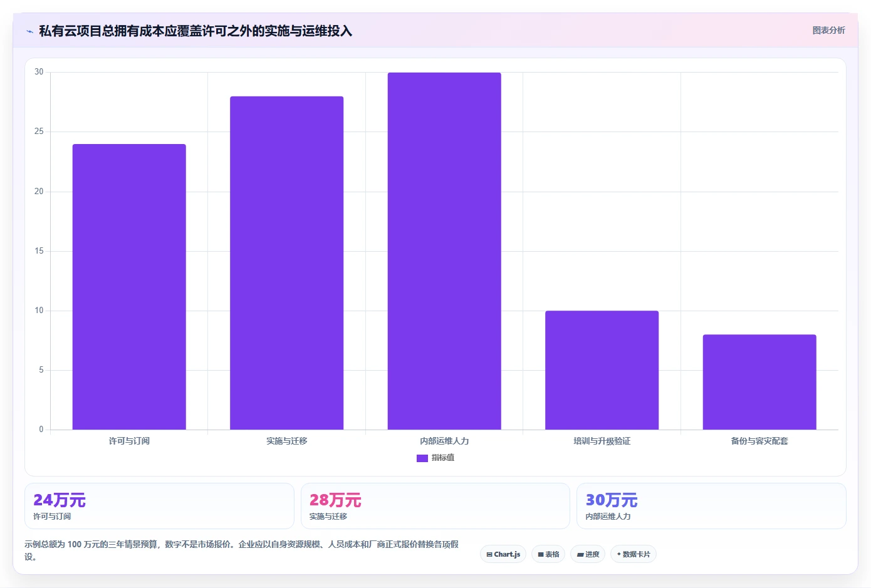Click the 许可与订阅 bar in chart
871x588 pixels.
pos(129,287)
